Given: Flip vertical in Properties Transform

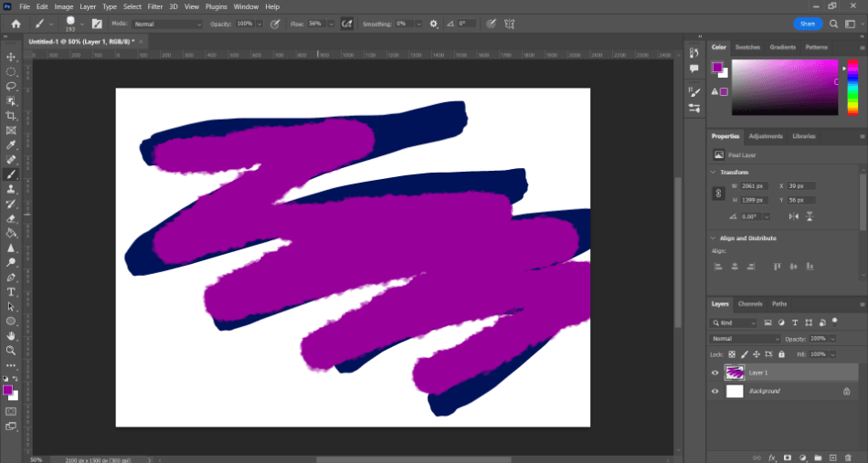Looking at the screenshot, I should (x=810, y=216).
